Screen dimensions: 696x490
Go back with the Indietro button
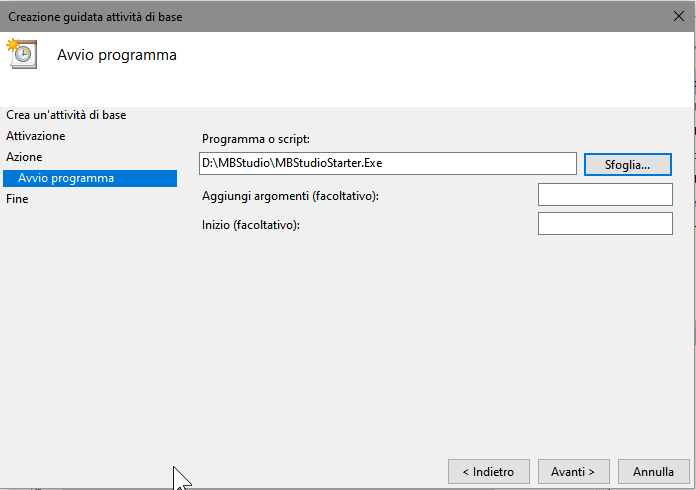[x=488, y=471]
